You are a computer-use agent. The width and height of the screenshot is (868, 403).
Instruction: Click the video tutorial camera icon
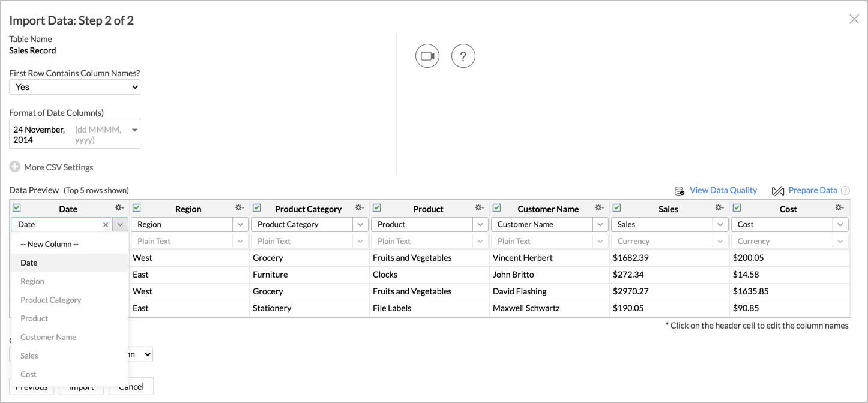427,56
